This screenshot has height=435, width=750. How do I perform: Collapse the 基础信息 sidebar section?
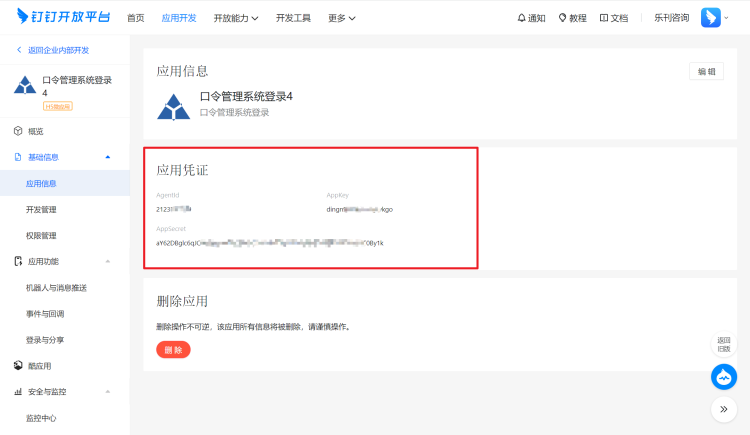tap(108, 157)
